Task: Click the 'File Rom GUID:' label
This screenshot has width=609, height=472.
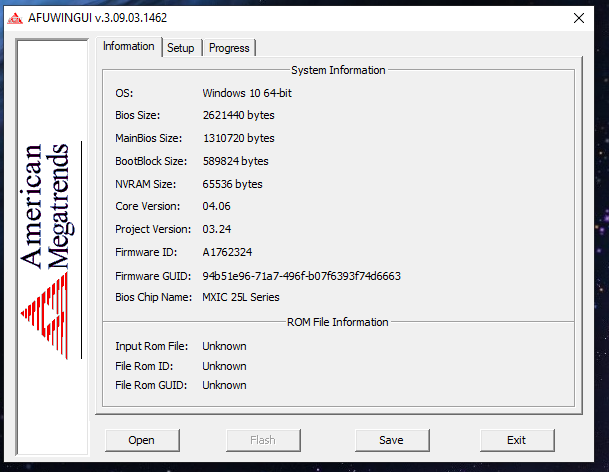Action: [x=151, y=385]
